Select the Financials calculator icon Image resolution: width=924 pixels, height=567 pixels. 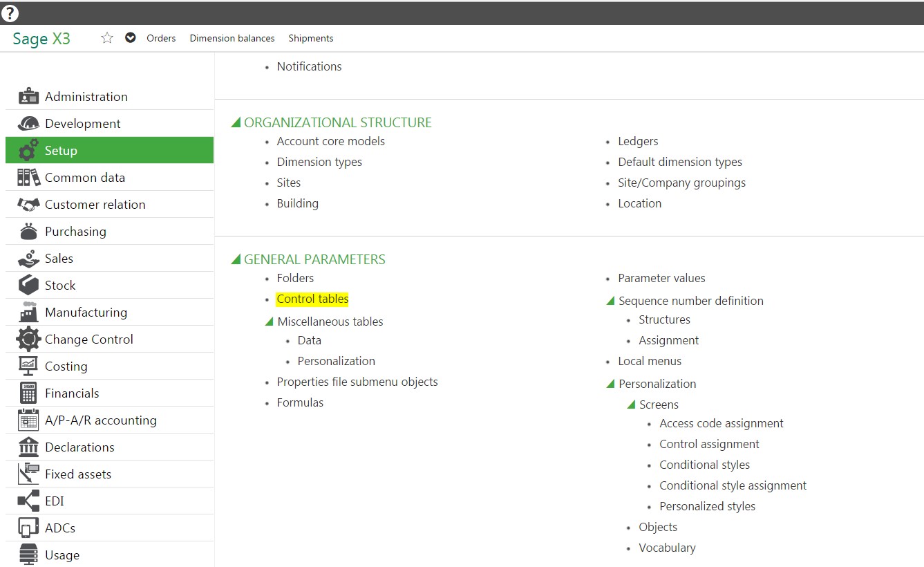28,393
